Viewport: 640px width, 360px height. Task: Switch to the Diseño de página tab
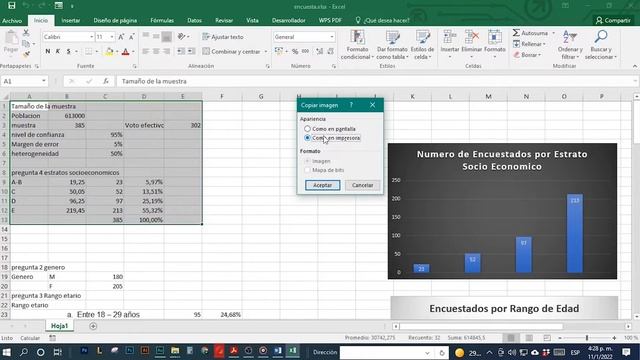click(x=115, y=20)
